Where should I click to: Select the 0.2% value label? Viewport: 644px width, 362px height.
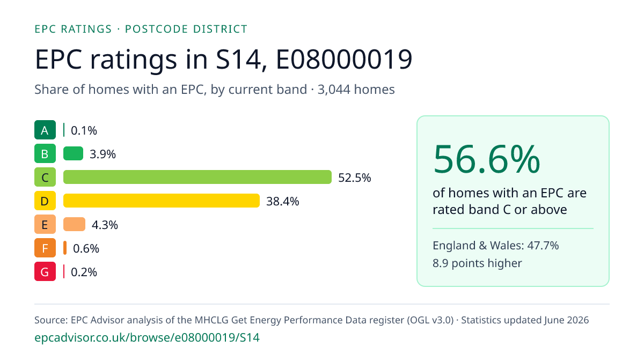click(84, 272)
